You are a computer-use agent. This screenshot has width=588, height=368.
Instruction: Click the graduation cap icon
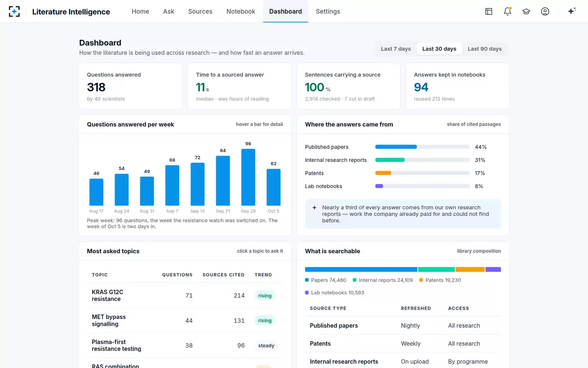526,11
